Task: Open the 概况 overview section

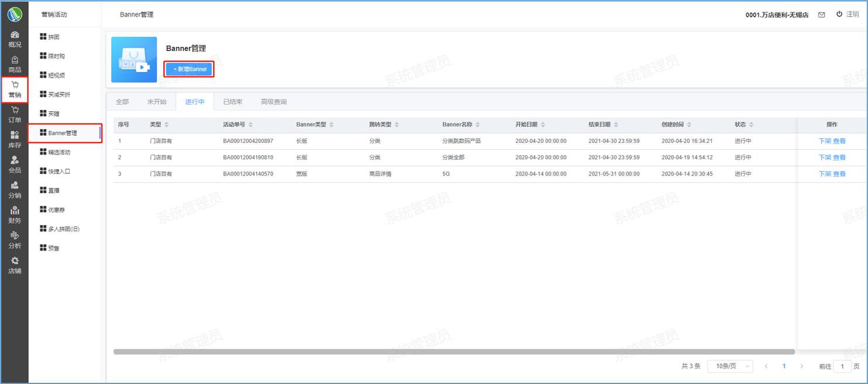Action: tap(15, 39)
